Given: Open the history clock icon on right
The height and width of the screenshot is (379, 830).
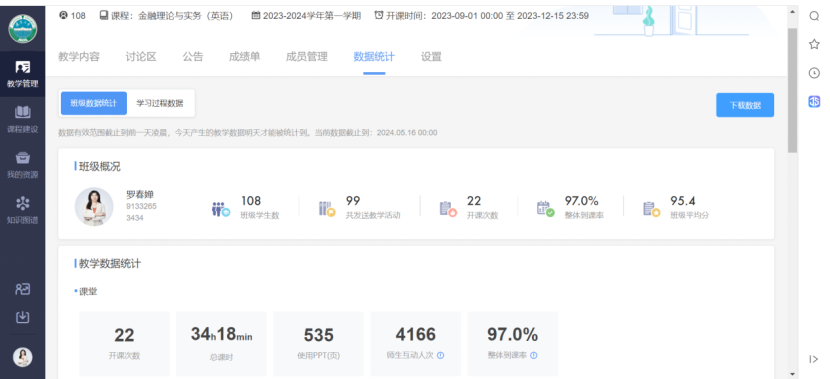Looking at the screenshot, I should [x=814, y=73].
